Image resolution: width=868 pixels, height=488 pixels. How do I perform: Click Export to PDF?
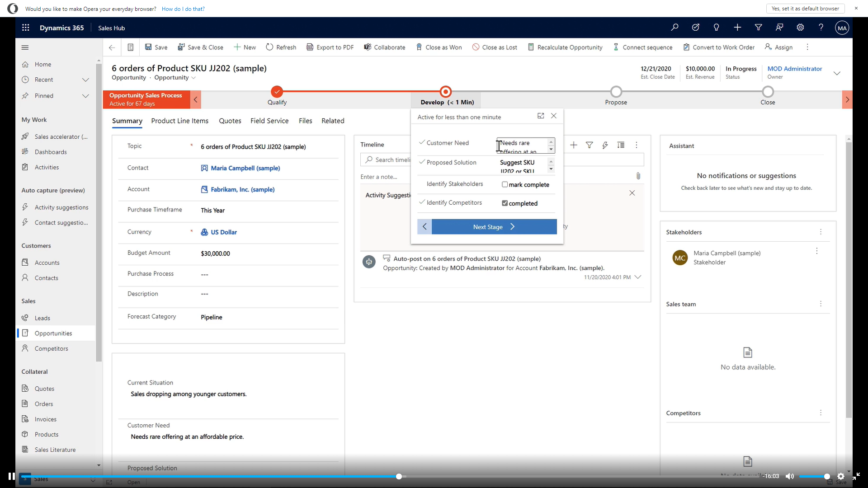[x=330, y=47]
